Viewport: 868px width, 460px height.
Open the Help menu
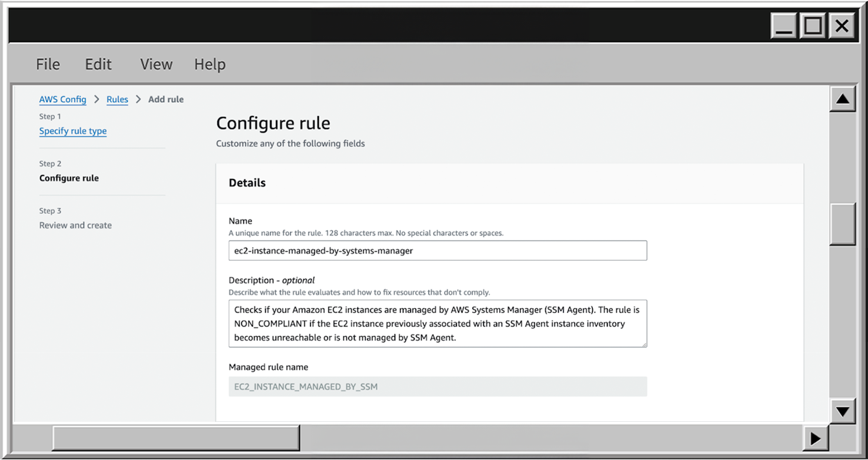[210, 64]
